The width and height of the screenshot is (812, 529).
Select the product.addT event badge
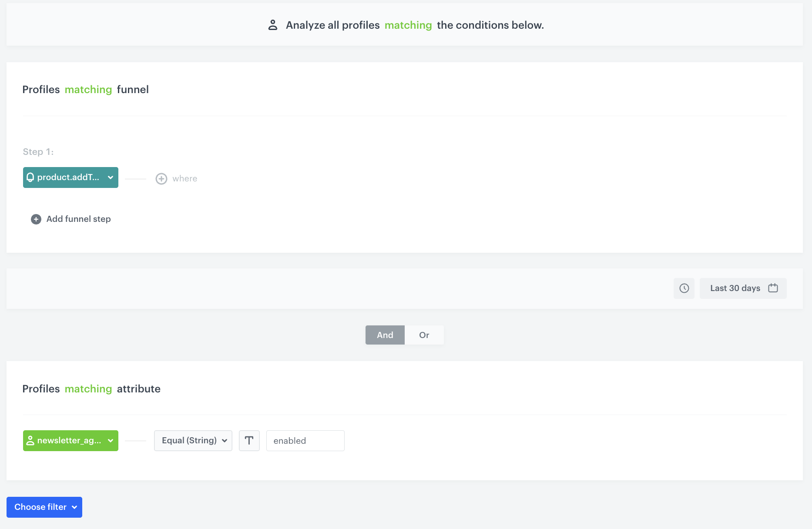67,177
